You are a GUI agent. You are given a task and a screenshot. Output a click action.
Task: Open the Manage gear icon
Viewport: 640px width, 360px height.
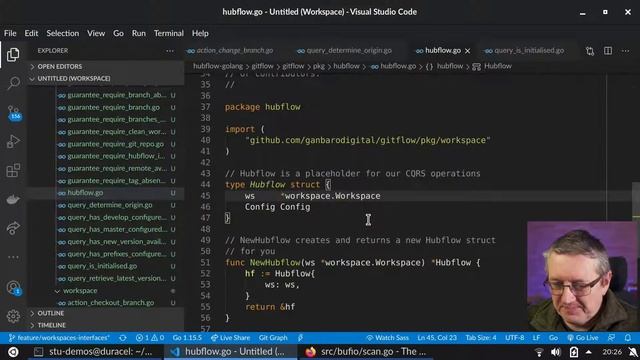(x=13, y=316)
